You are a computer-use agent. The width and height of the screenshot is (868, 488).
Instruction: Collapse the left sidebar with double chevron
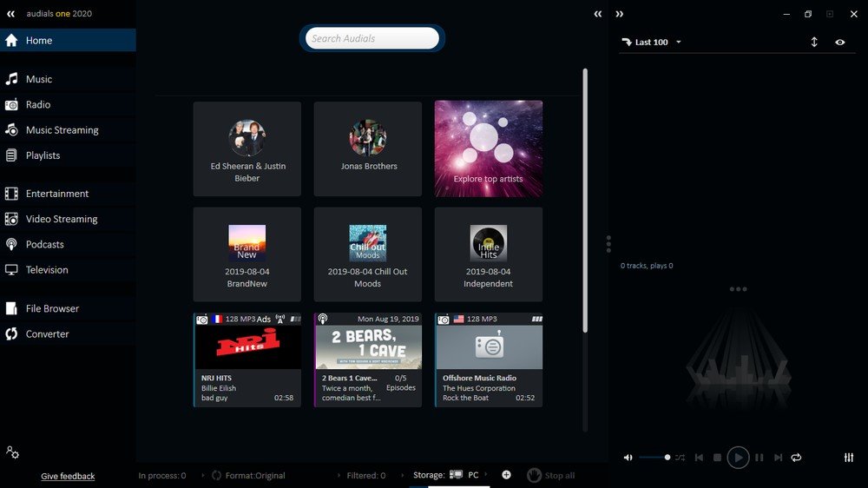(10, 14)
